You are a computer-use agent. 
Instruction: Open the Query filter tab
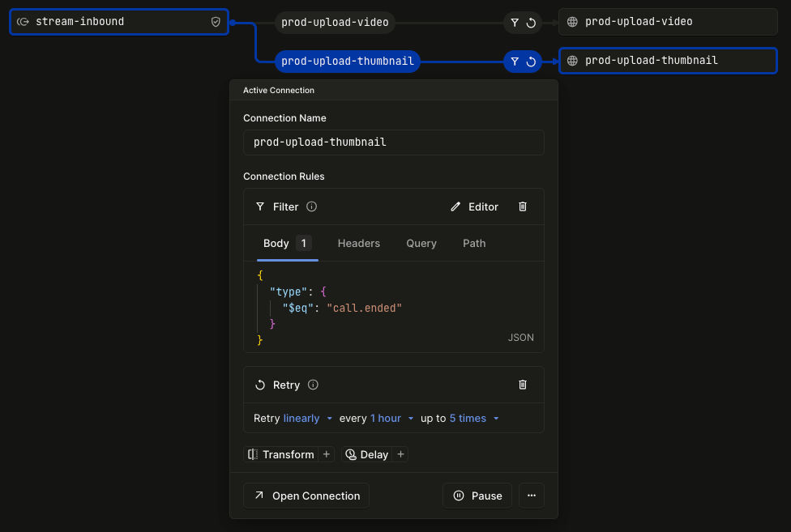(x=421, y=243)
